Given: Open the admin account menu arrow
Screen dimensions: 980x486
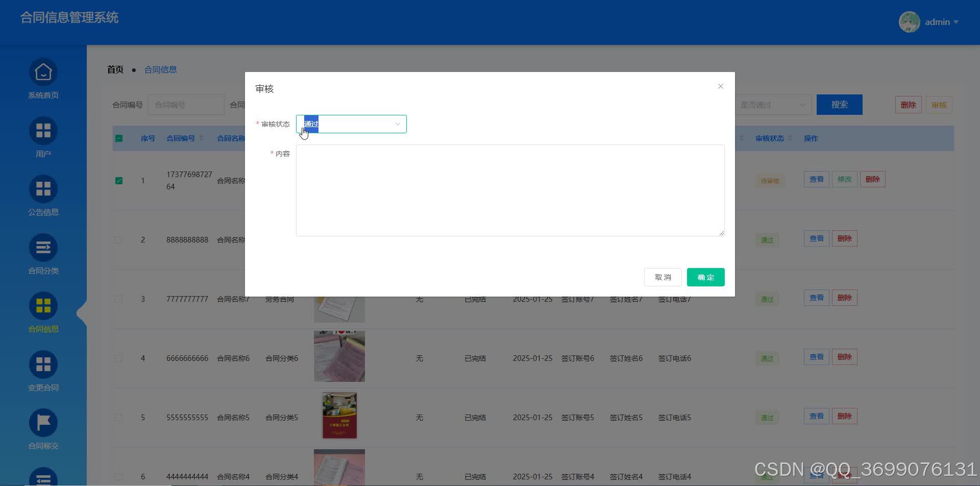Looking at the screenshot, I should [956, 22].
